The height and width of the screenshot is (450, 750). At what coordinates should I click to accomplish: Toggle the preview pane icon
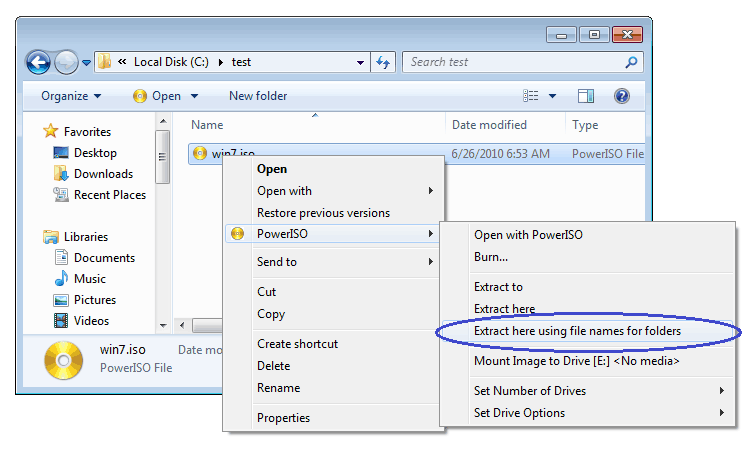tap(585, 96)
